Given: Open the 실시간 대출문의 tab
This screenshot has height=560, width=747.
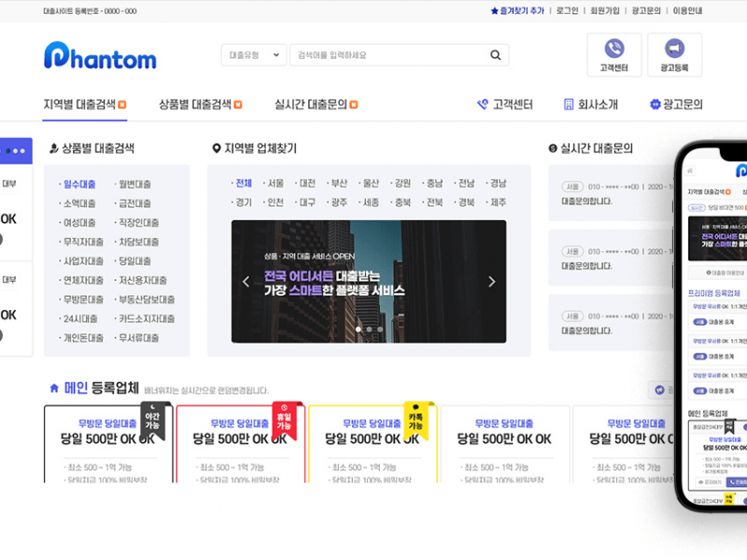Looking at the screenshot, I should (316, 105).
